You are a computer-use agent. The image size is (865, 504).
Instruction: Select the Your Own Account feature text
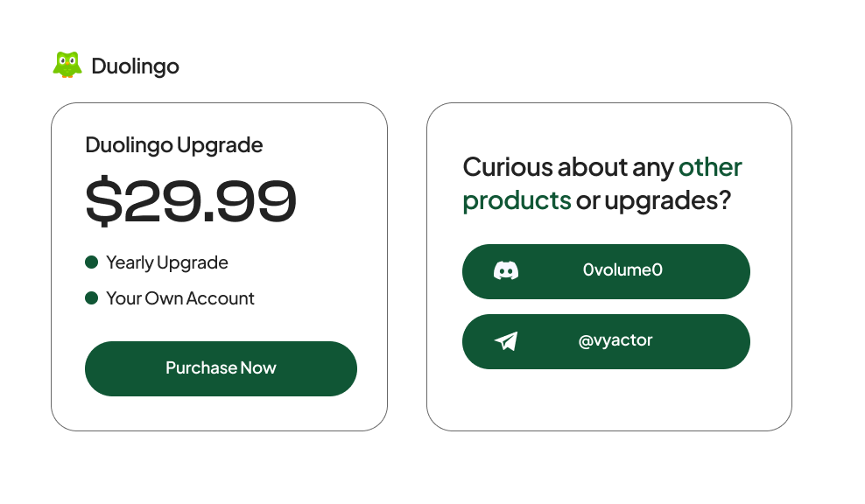point(179,298)
